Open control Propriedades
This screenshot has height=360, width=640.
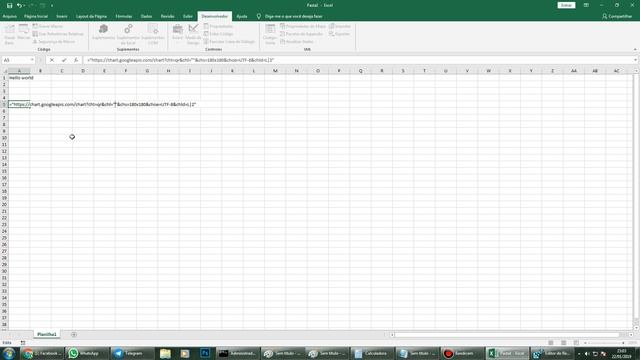[x=218, y=26]
